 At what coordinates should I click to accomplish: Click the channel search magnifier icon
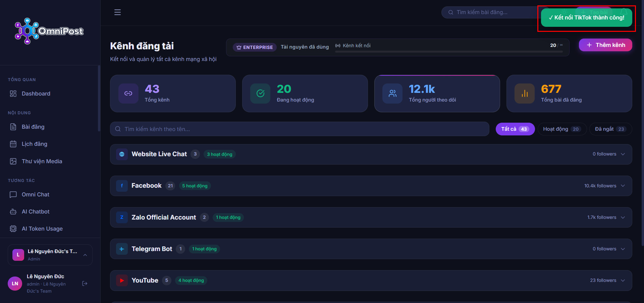(x=118, y=129)
